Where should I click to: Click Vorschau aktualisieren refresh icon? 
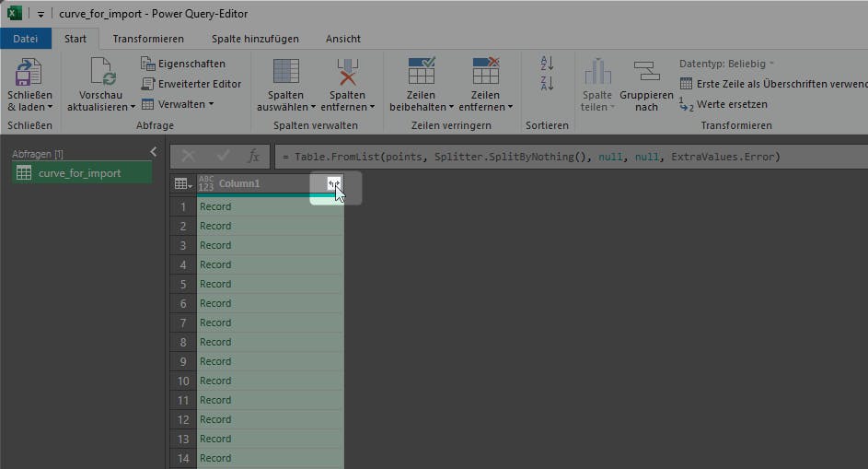coord(101,73)
